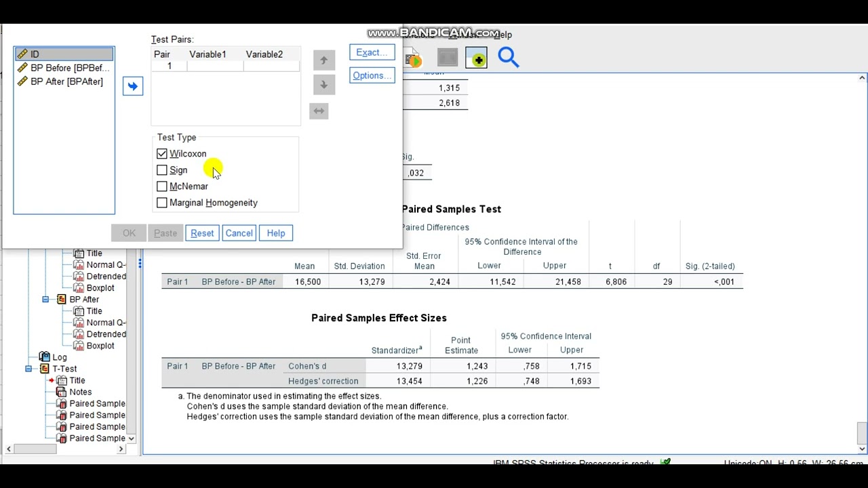Open the Options... dialog

(x=372, y=76)
